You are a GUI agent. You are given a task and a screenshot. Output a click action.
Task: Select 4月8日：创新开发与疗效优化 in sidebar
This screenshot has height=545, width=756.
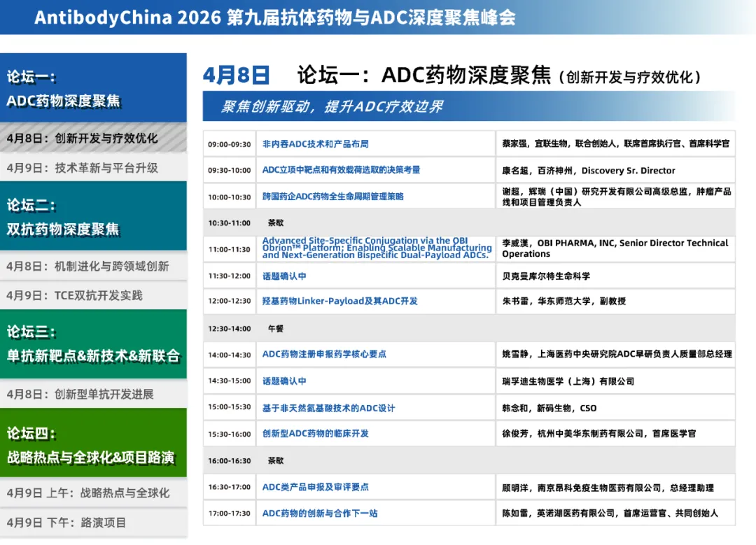[93, 138]
